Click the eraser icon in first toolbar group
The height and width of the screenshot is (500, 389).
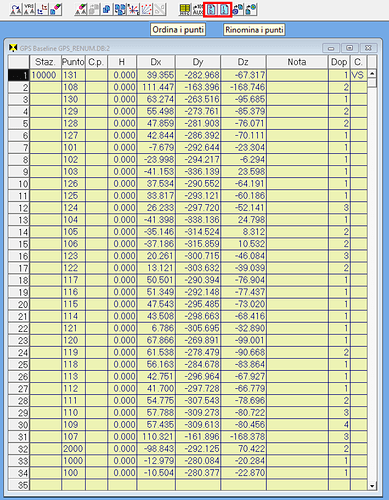[x=56, y=10]
